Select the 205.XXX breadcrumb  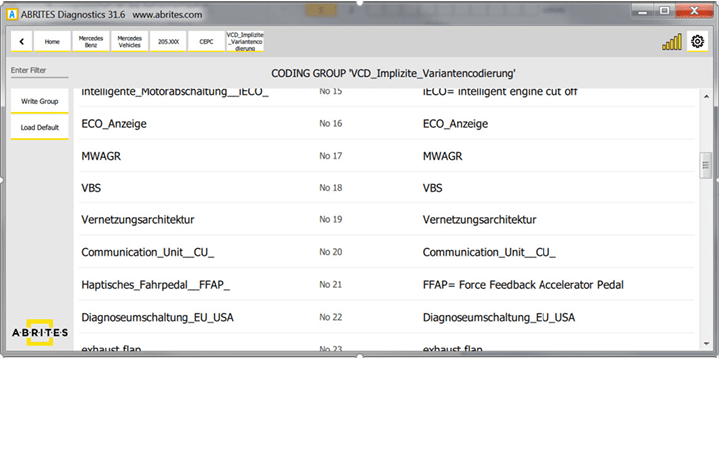click(167, 41)
